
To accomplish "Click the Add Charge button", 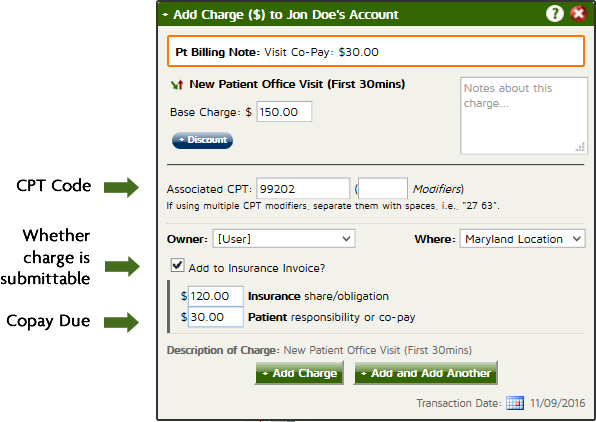I will pyautogui.click(x=300, y=373).
